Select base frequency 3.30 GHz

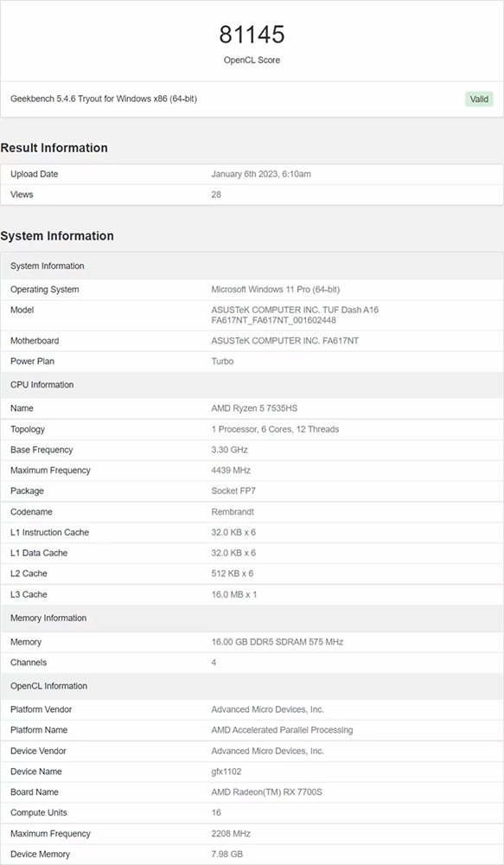tap(229, 450)
